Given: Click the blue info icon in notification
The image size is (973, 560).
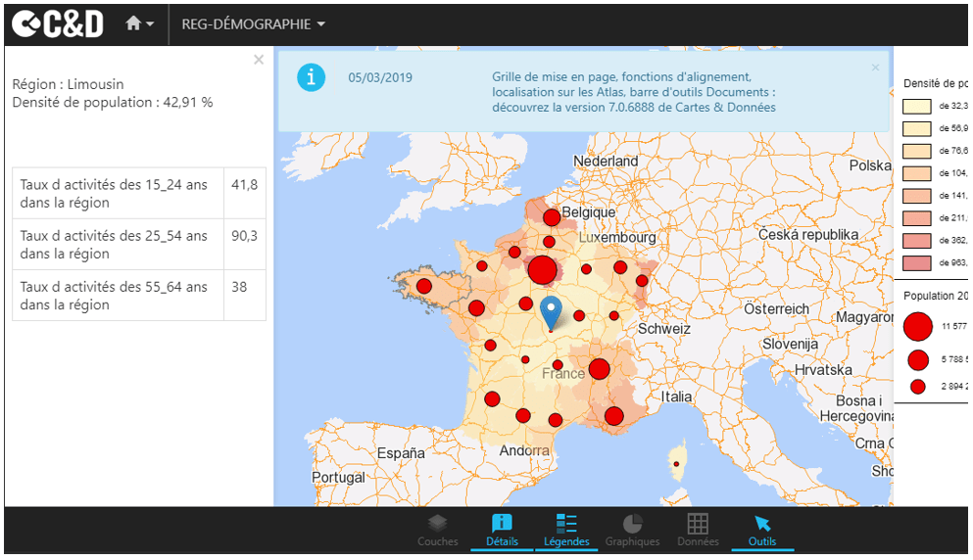Looking at the screenshot, I should tap(311, 77).
